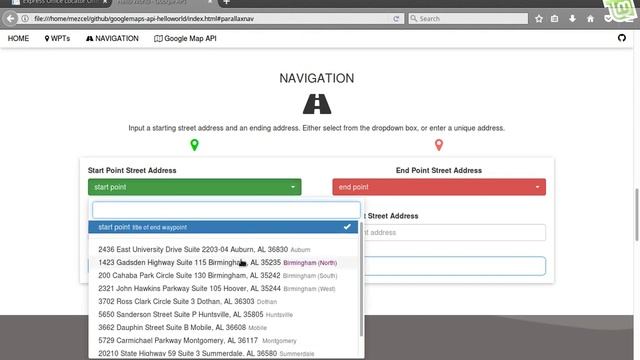Go to the browser home icon
640x360 pixels.
pos(590,18)
